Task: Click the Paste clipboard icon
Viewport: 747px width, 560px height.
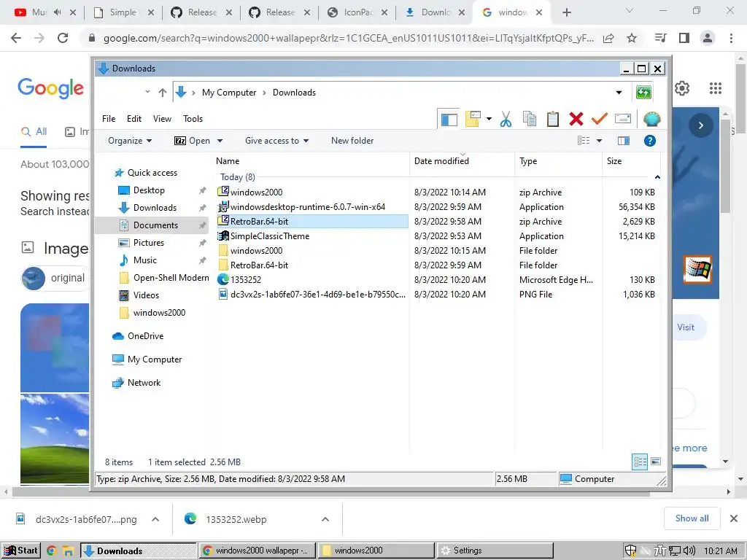Action: pyautogui.click(x=553, y=119)
